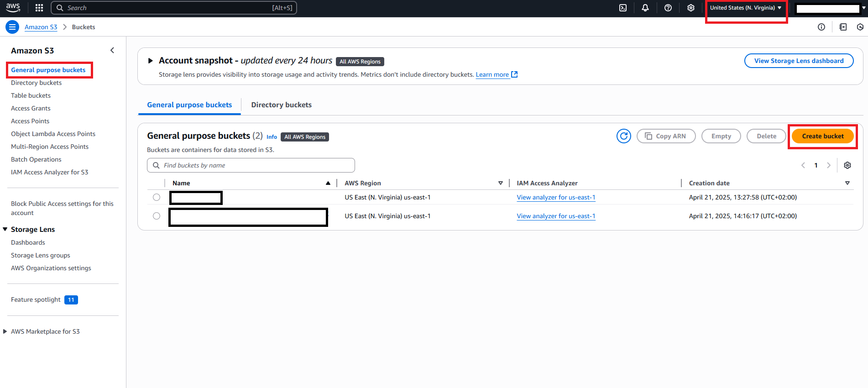Refresh the buckets list

624,136
